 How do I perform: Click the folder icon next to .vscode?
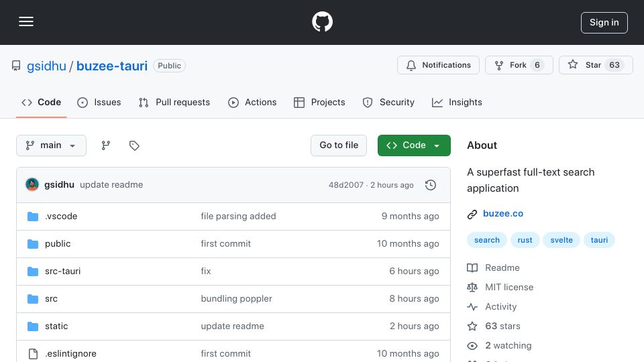point(33,217)
